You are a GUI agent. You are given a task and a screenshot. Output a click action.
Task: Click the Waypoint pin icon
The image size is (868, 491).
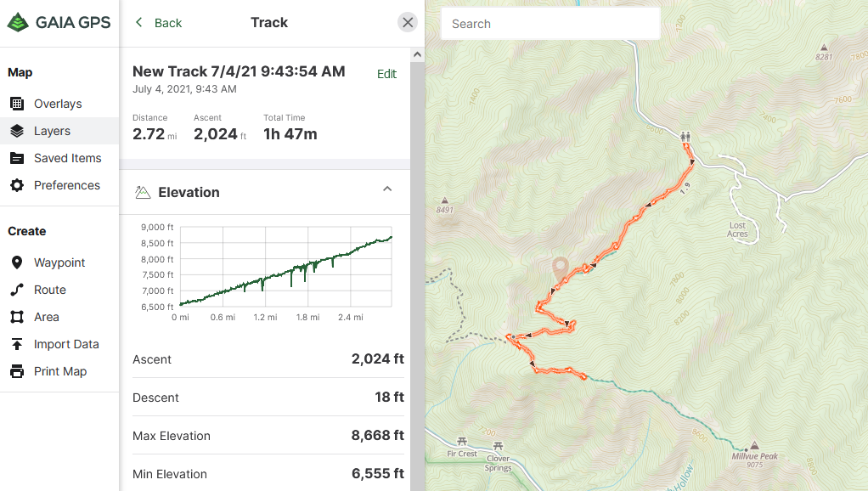tap(17, 262)
